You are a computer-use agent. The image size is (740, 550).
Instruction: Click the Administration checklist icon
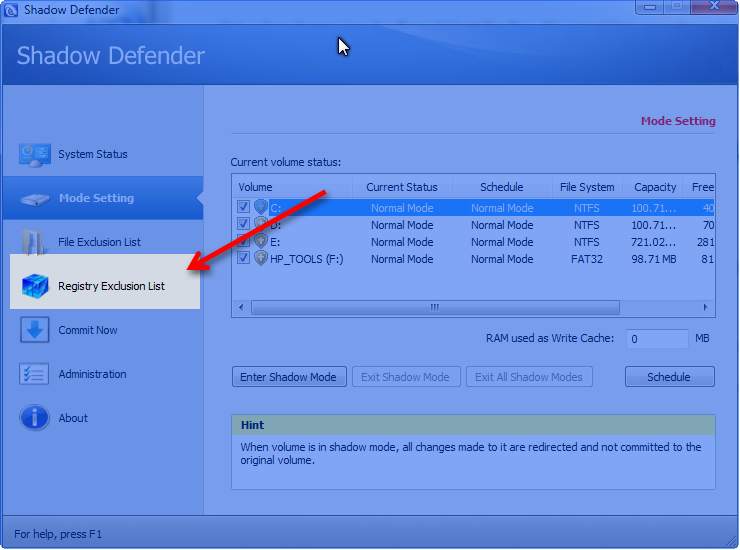(x=34, y=374)
